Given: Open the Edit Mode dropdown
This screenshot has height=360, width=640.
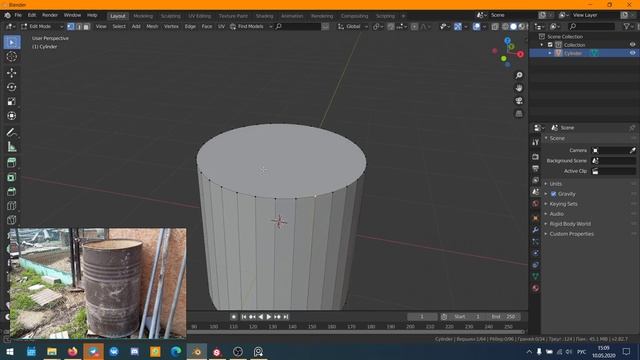Looking at the screenshot, I should [x=42, y=27].
